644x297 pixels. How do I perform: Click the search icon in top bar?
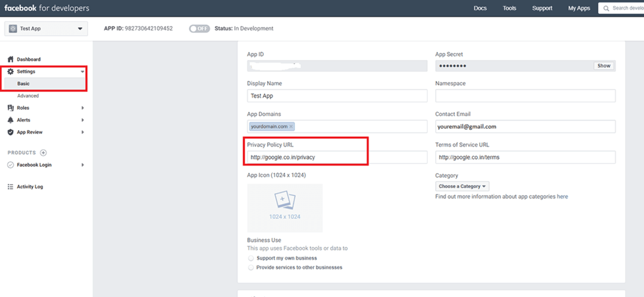(x=606, y=8)
